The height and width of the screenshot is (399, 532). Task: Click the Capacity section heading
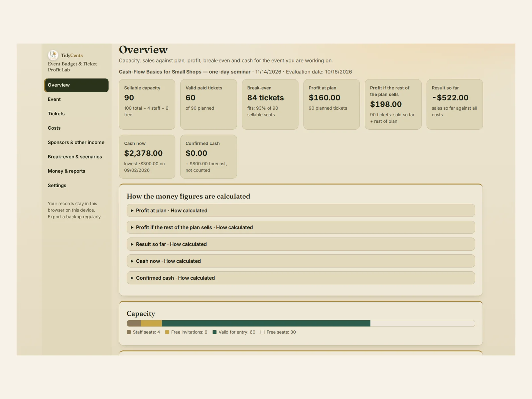[141, 314]
